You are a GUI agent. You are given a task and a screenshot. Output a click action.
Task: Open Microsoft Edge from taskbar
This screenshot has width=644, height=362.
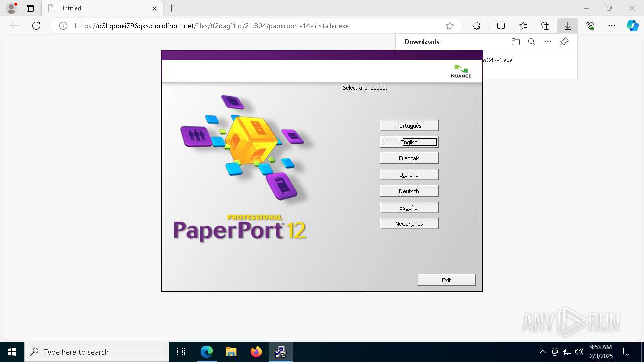207,352
